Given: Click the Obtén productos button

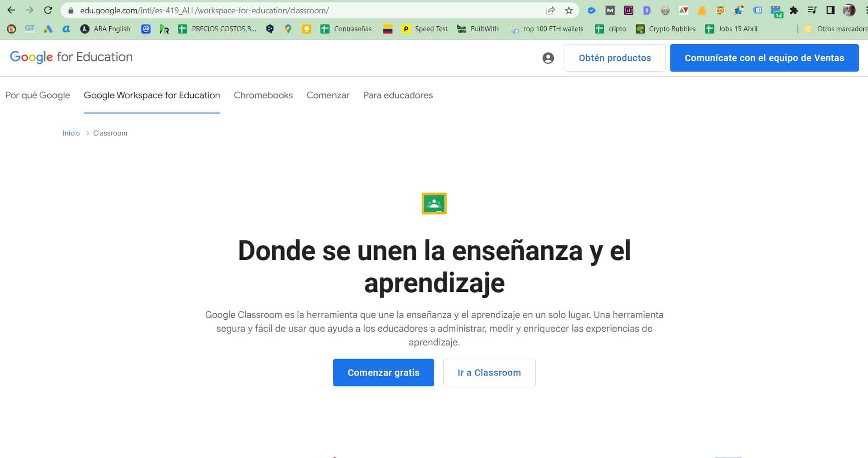Looking at the screenshot, I should pyautogui.click(x=615, y=58).
